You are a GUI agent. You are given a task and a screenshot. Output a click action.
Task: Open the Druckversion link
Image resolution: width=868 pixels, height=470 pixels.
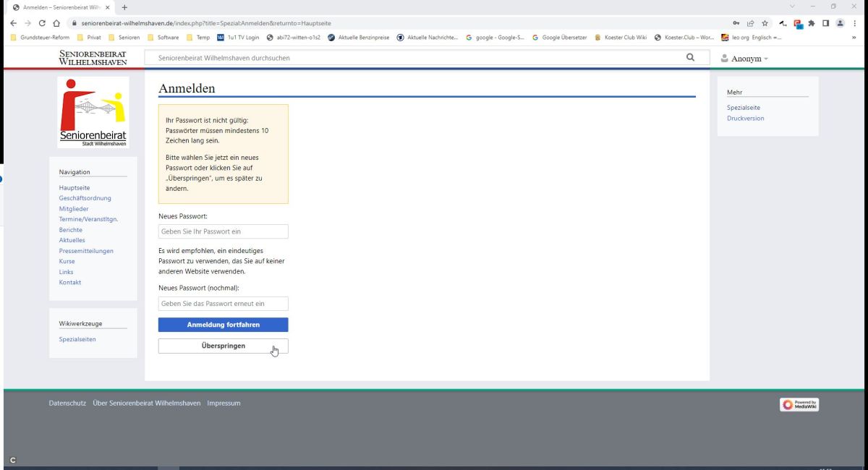(745, 119)
